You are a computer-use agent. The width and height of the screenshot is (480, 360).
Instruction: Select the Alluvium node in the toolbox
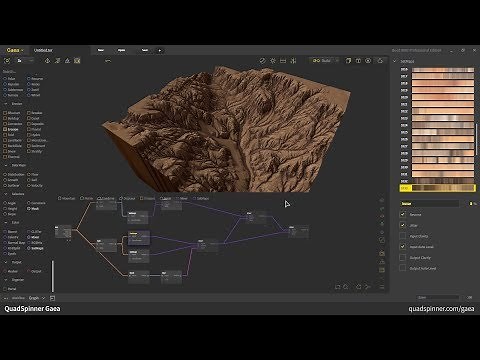click(x=12, y=113)
